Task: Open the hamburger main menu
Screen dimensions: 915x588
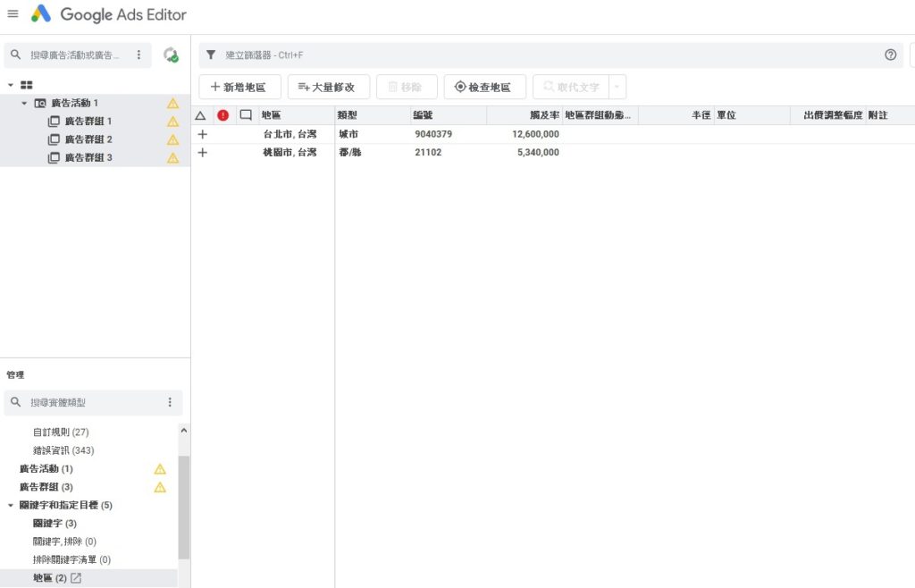Action: point(13,13)
